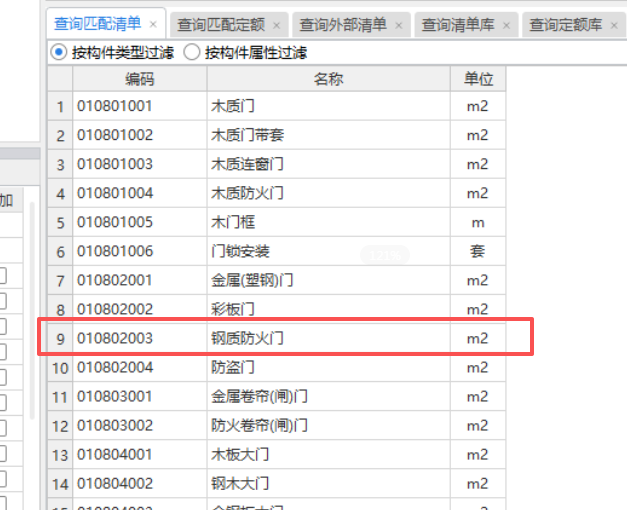Viewport: 627px width, 510px height.
Task: Select row 木质门带套
Action: [x=277, y=135]
